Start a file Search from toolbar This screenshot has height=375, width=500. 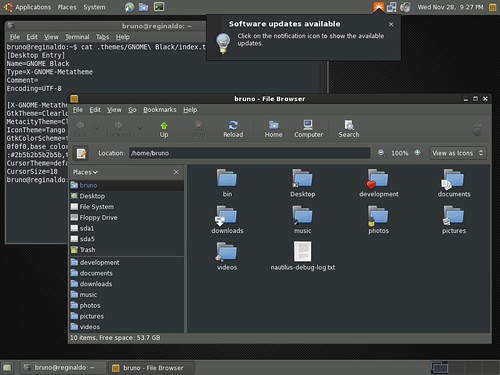click(349, 129)
